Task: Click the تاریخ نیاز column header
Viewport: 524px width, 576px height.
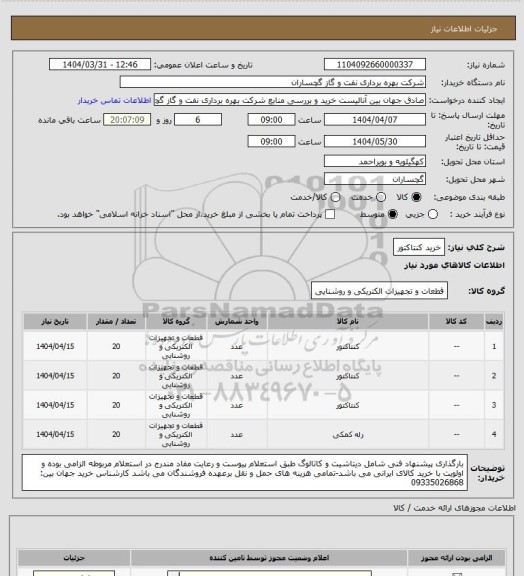Action: [55, 322]
